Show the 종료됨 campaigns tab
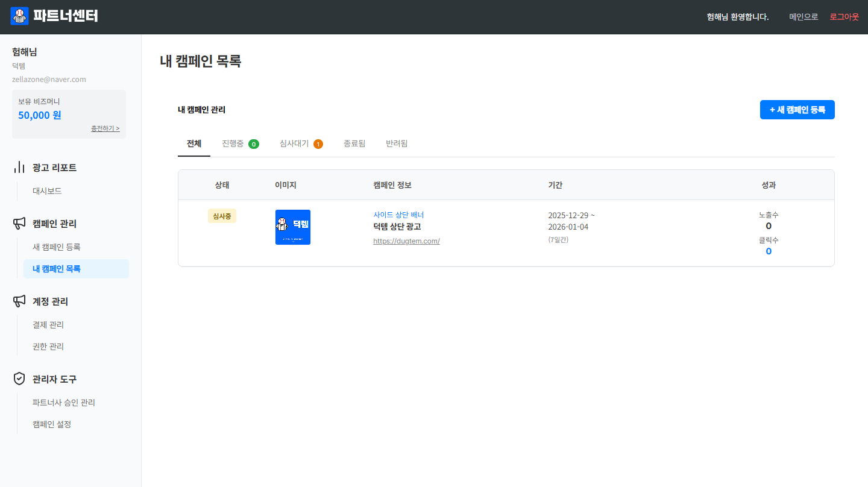Screen dimensions: 868x487 pos(354,143)
